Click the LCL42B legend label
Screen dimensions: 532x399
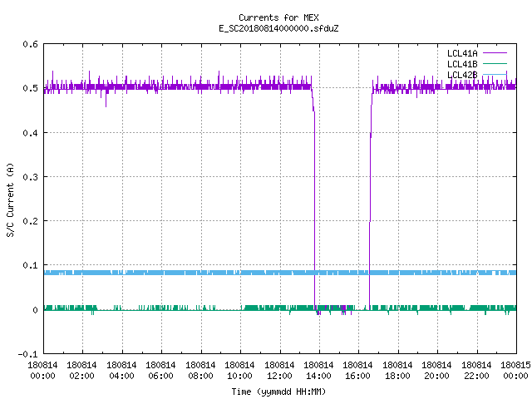pos(462,75)
